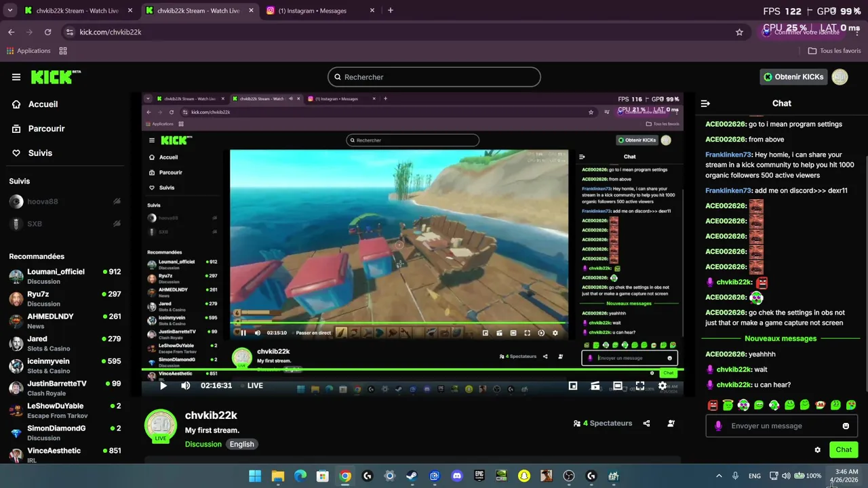Open Steam from the taskbar
Viewport: 868px width, 488px height.
coord(412,476)
